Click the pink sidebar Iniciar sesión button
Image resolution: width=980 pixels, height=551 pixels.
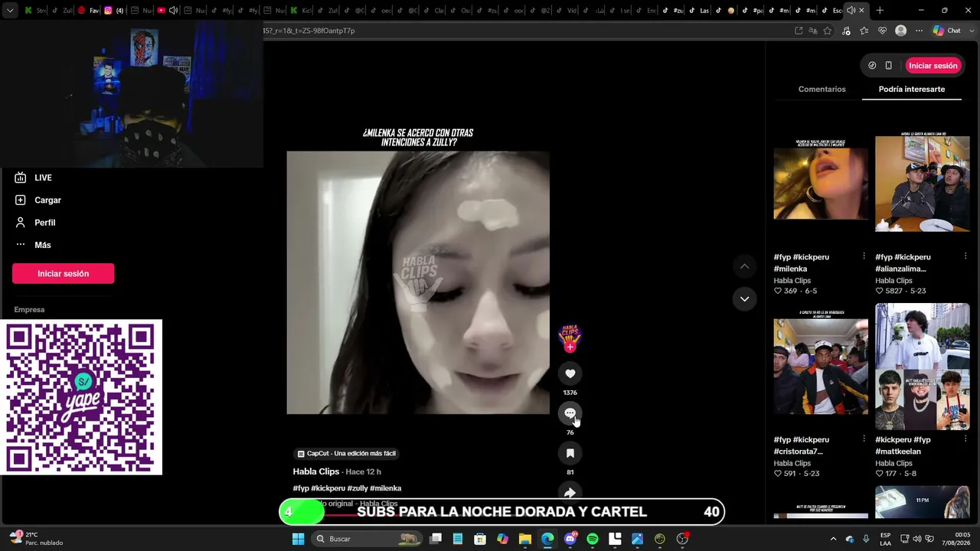(x=63, y=273)
